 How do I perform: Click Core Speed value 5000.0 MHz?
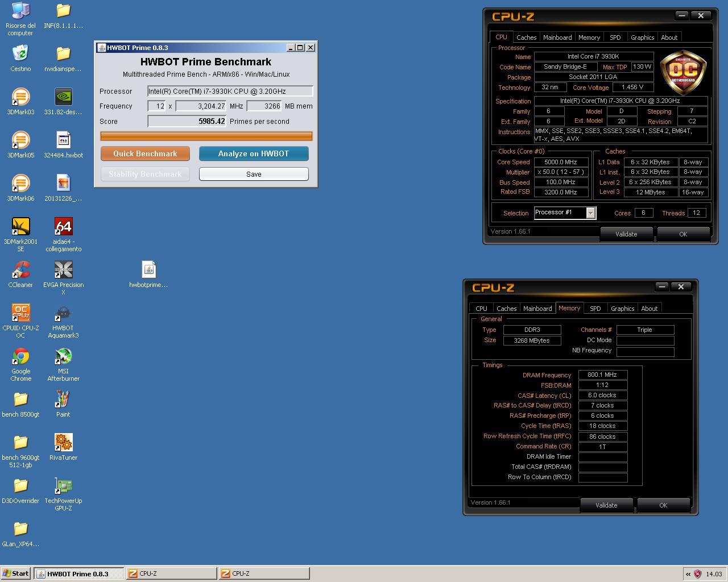point(561,162)
